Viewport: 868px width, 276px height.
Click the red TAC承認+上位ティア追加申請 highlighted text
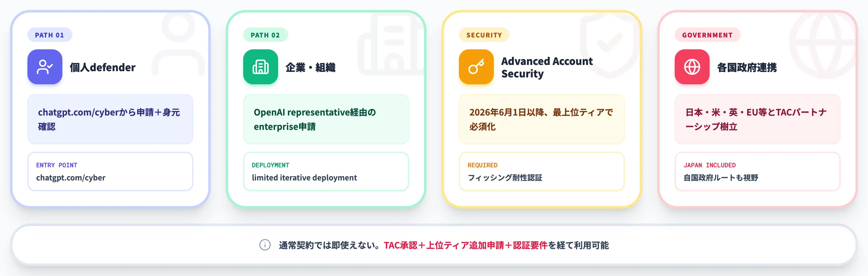coord(465,245)
